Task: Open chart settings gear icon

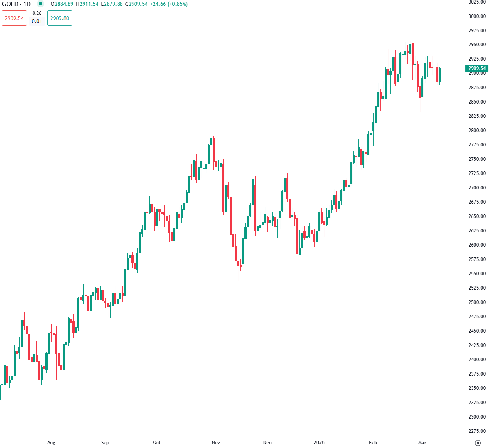Action: coord(478,443)
